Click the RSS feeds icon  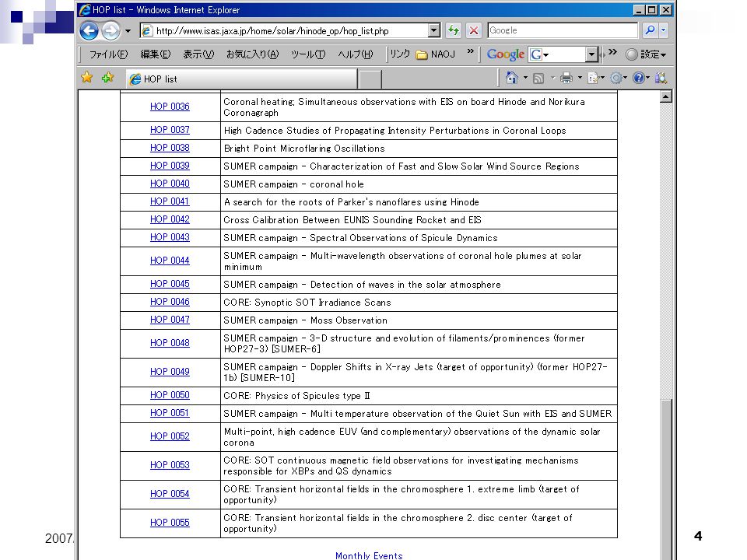point(538,78)
